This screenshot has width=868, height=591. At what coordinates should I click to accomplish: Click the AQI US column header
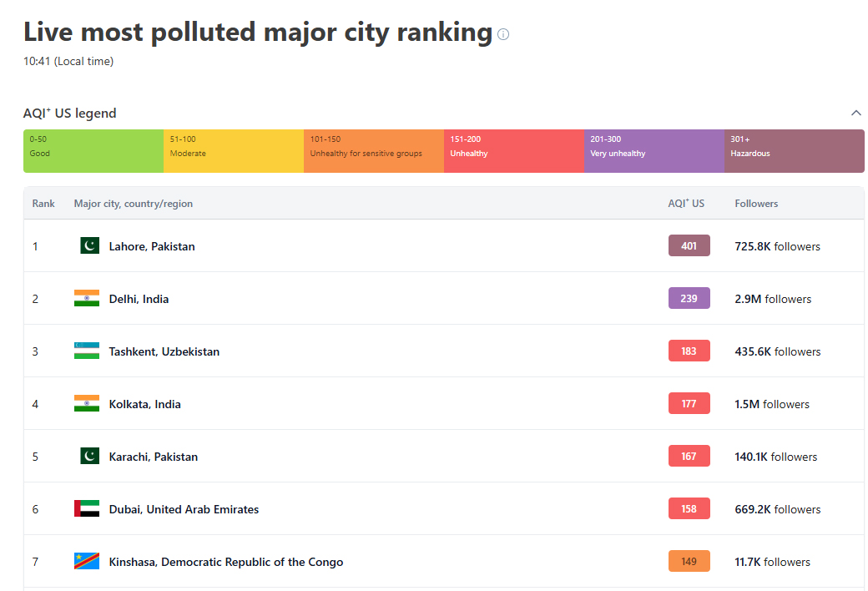coord(686,204)
